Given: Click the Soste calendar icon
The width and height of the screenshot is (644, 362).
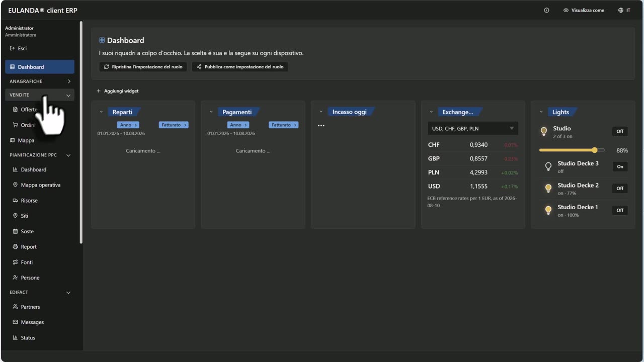Looking at the screenshot, I should pyautogui.click(x=16, y=231).
